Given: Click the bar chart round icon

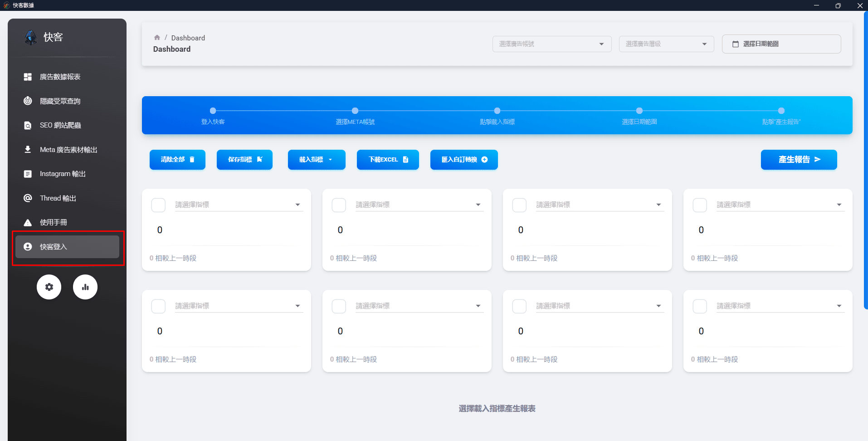Looking at the screenshot, I should [x=85, y=287].
